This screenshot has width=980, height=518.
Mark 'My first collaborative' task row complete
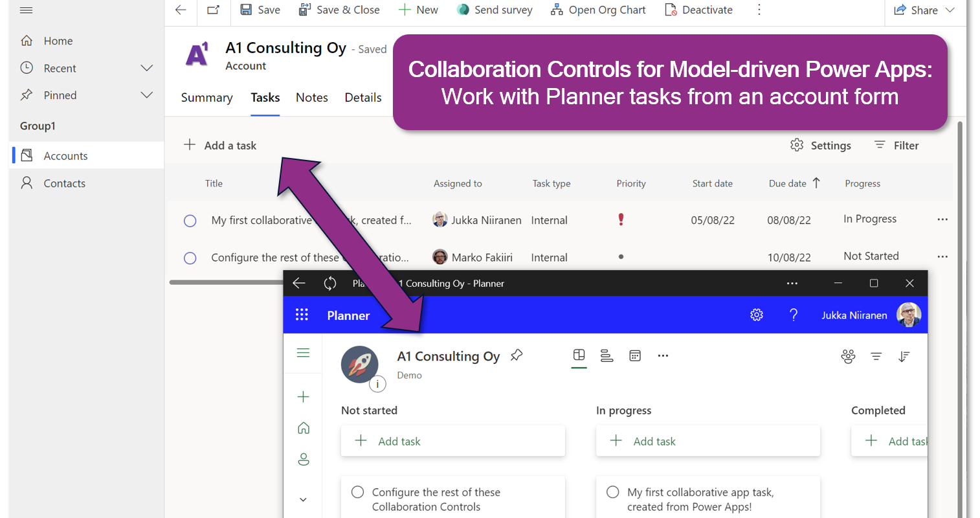click(x=190, y=221)
